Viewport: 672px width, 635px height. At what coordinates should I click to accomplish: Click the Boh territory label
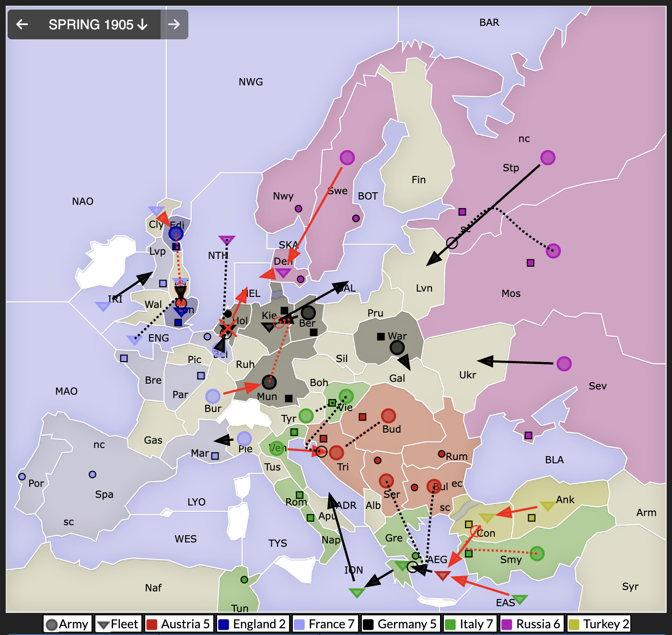click(319, 383)
